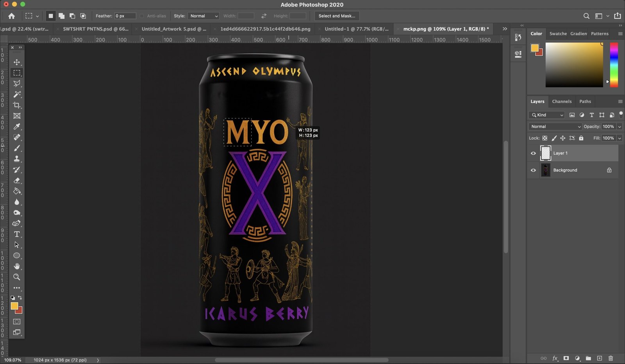Toggle lock transparent pixels option
The image size is (625, 364).
click(x=545, y=138)
